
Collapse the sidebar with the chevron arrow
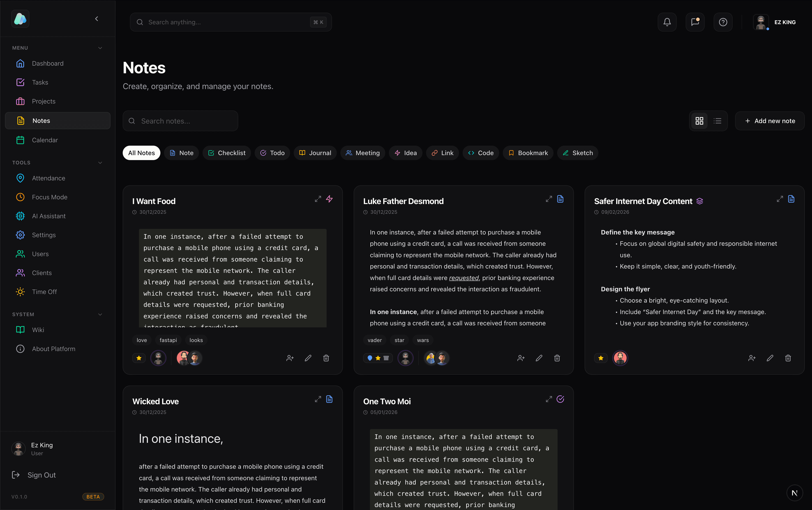click(97, 19)
